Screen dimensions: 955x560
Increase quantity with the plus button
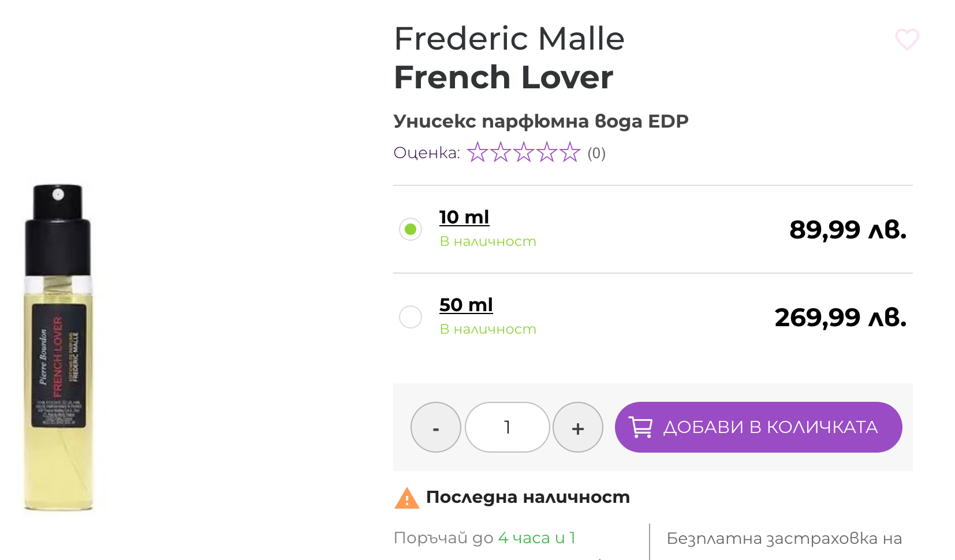578,427
